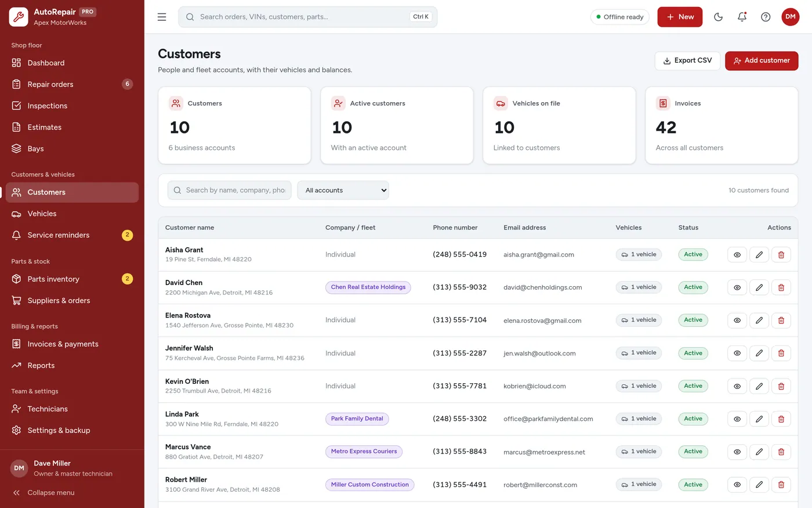The height and width of the screenshot is (508, 812).
Task: Navigate to Invoices & payments
Action: tap(72, 344)
